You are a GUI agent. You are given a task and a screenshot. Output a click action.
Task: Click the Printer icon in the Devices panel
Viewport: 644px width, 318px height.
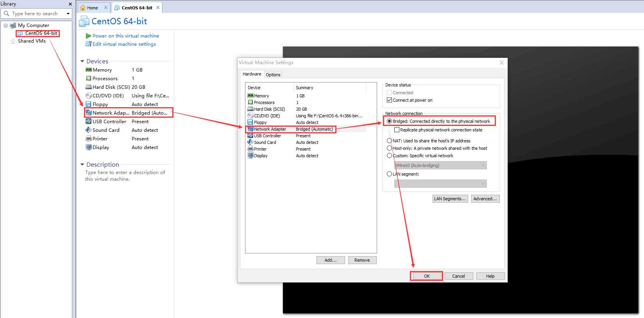(89, 138)
